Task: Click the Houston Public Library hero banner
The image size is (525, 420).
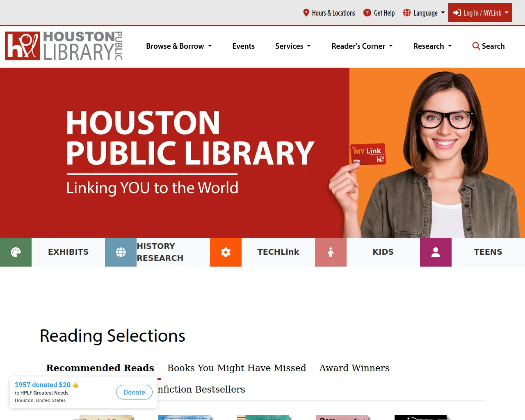Action: click(262, 153)
